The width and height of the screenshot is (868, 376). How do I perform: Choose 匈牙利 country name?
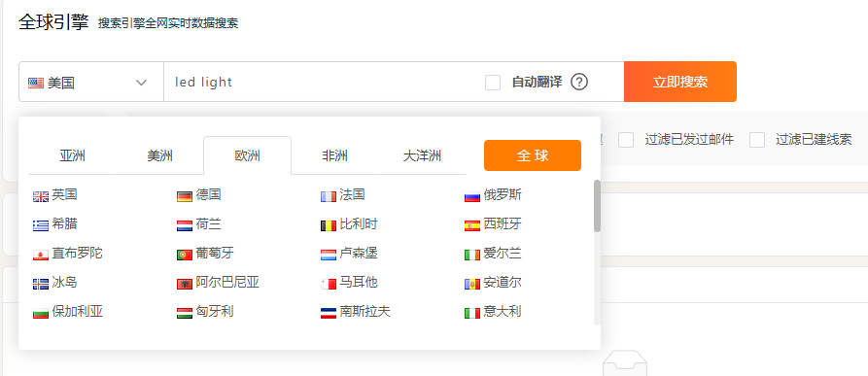(x=215, y=311)
